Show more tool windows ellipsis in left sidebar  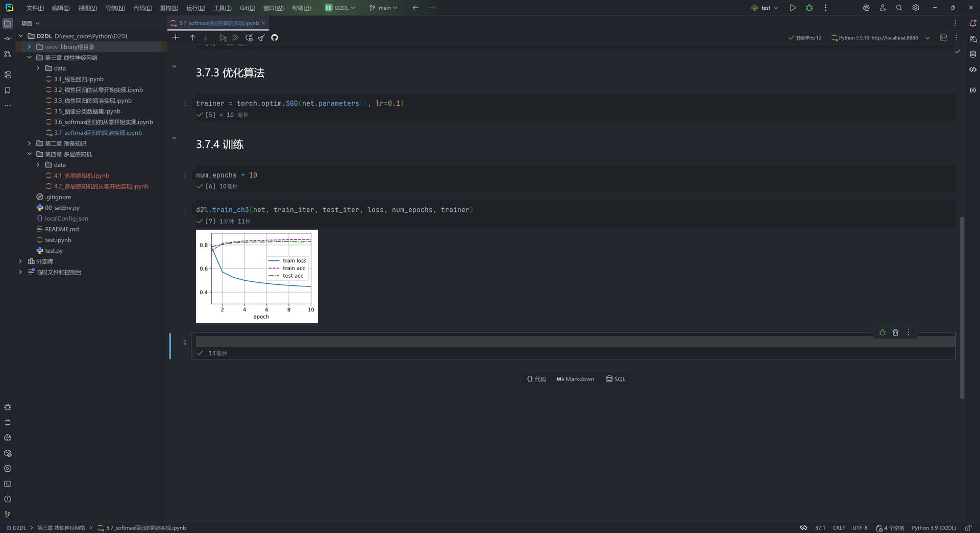(8, 106)
